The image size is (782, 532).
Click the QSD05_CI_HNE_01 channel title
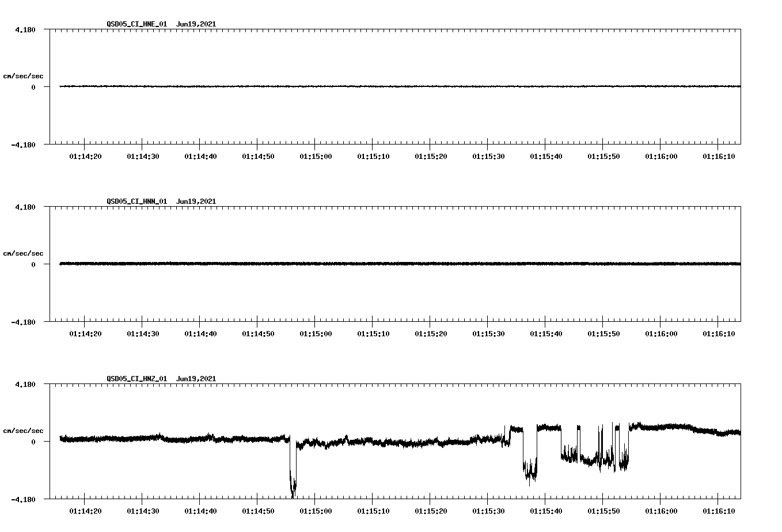[x=137, y=24]
